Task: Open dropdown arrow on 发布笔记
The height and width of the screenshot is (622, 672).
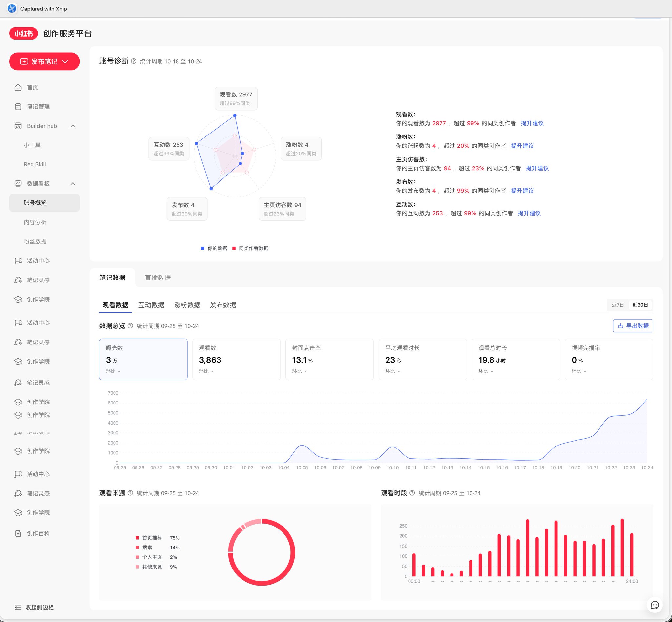Action: pos(65,62)
